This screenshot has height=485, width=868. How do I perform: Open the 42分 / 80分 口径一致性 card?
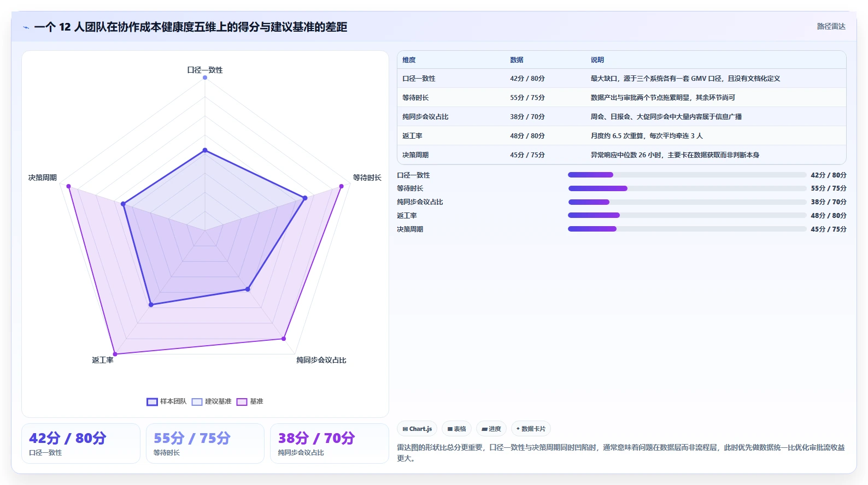coord(81,443)
